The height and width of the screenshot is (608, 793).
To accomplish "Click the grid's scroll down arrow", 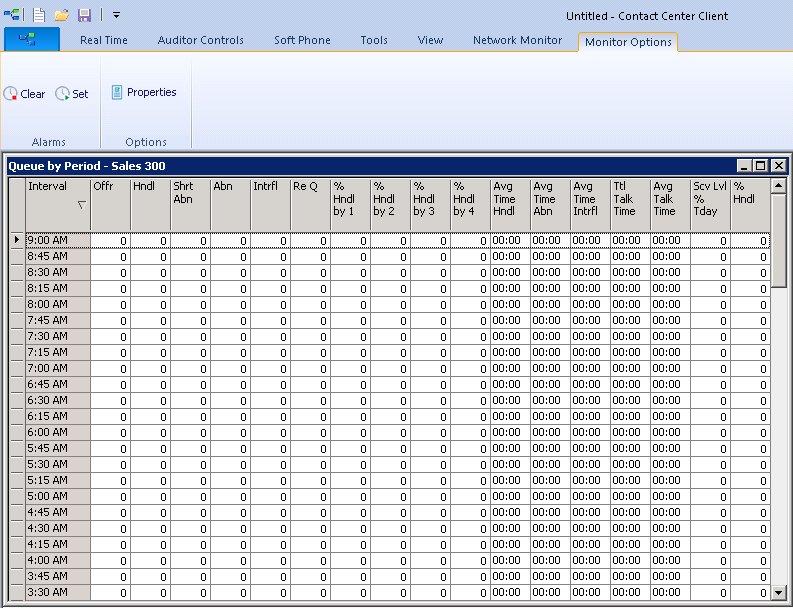I will pos(778,592).
